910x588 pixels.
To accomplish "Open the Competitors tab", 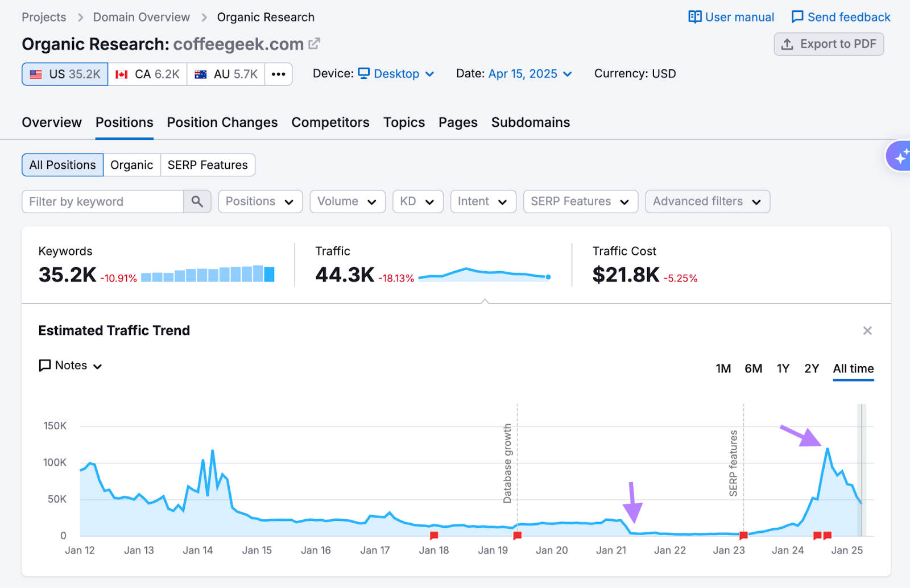I will tap(330, 122).
